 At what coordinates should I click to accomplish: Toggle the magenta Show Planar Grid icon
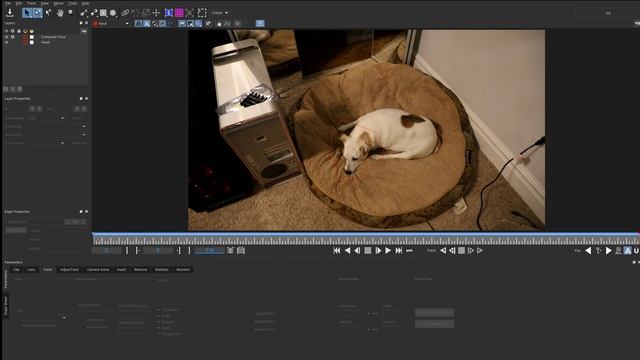179,13
